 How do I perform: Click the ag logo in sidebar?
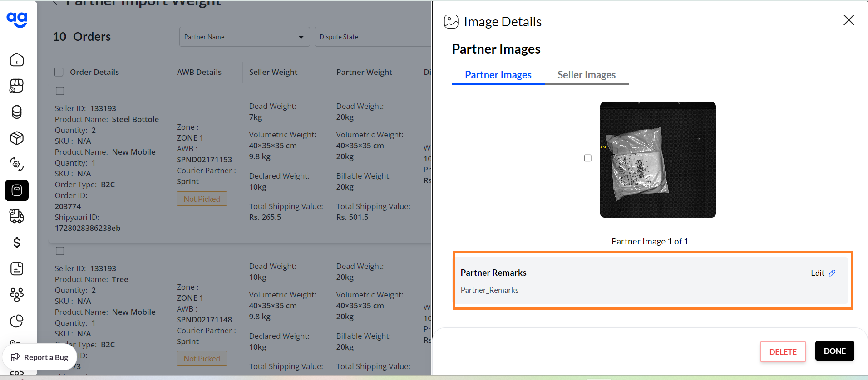(x=17, y=19)
